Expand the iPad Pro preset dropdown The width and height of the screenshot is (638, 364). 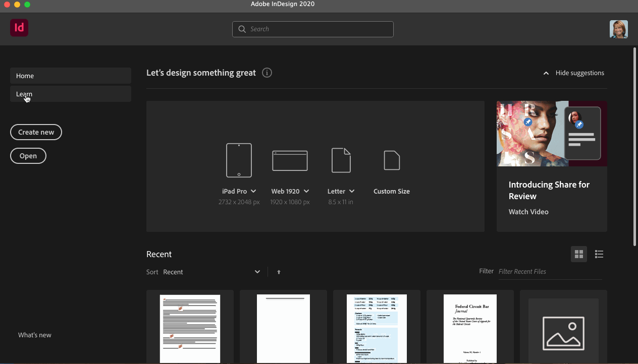[x=253, y=191]
